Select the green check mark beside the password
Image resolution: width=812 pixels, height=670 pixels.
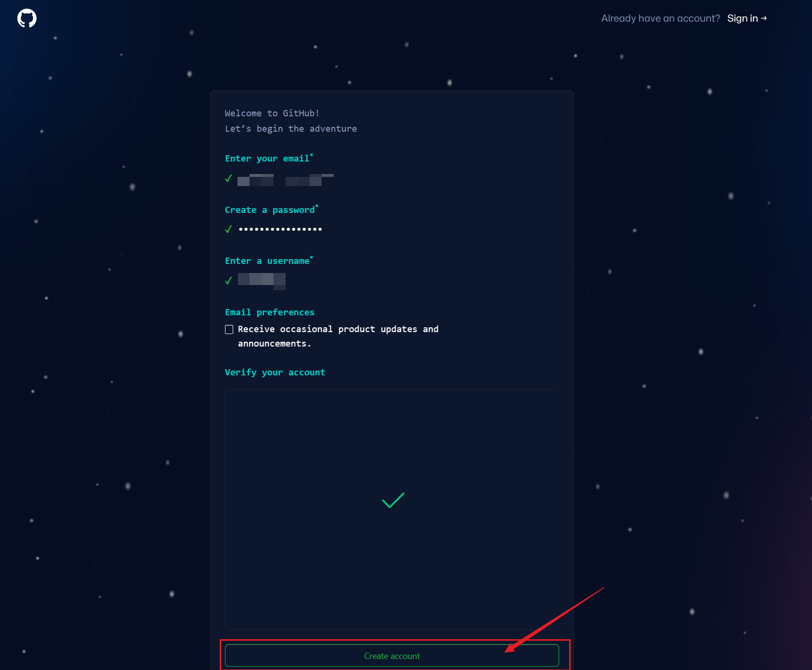pos(228,229)
